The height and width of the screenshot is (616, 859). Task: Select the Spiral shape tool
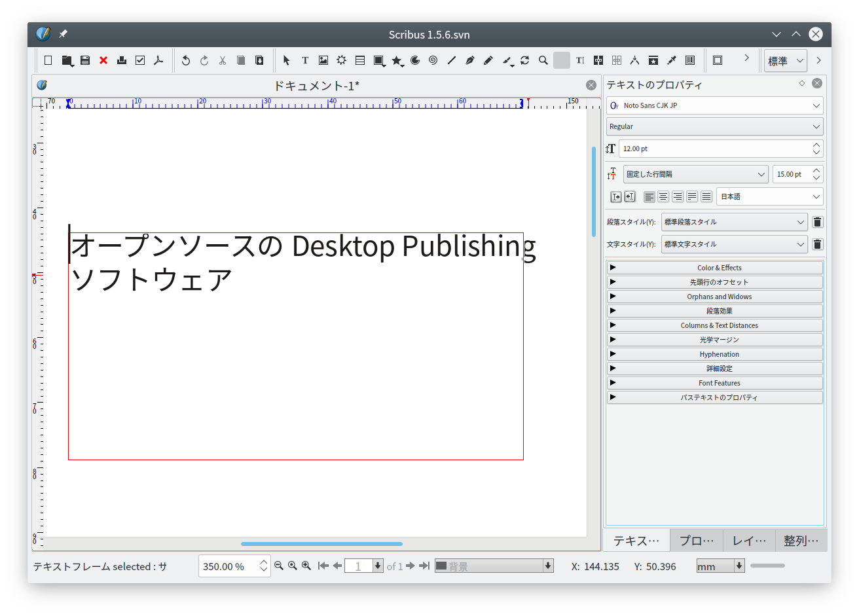433,60
